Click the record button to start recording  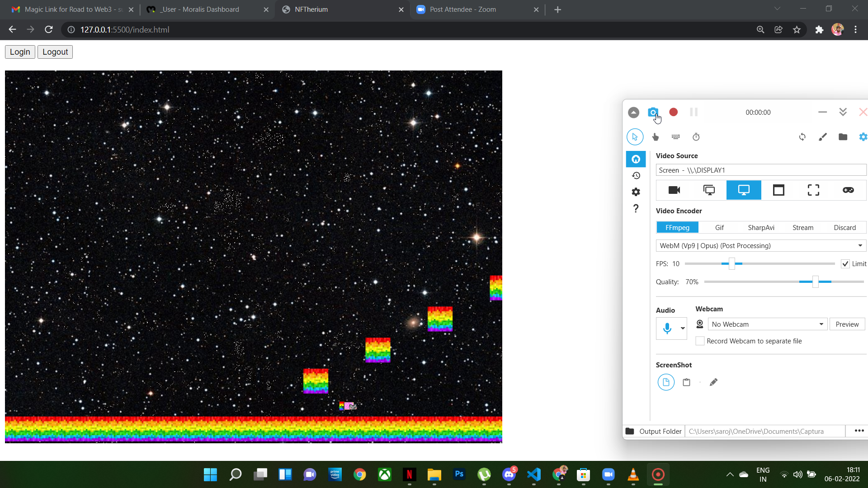point(674,112)
